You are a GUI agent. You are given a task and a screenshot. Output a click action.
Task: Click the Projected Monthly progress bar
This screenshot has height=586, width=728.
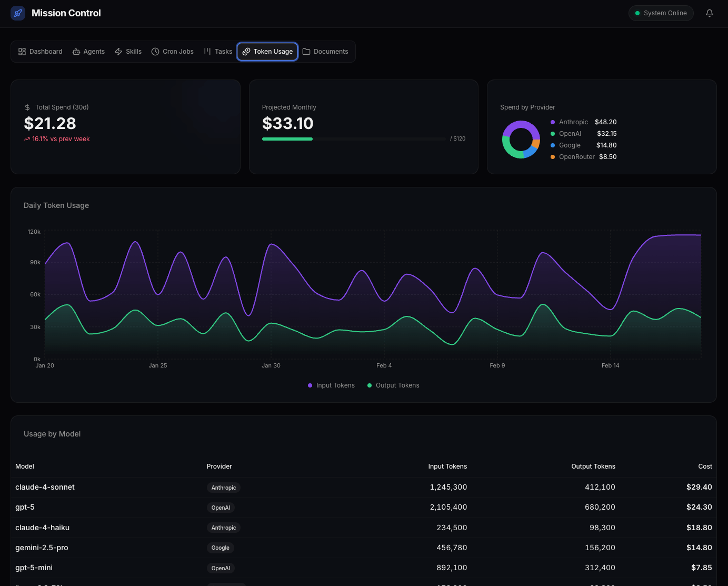pyautogui.click(x=353, y=139)
